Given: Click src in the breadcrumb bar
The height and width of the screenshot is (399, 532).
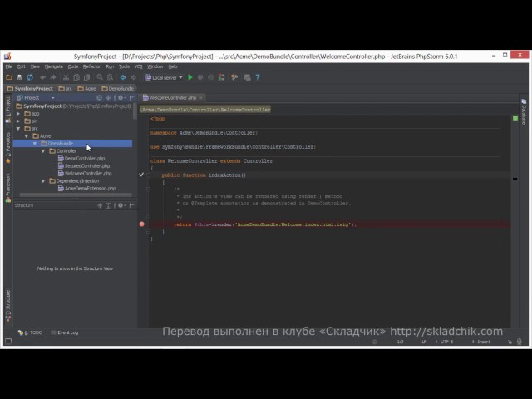Looking at the screenshot, I should tap(65, 89).
